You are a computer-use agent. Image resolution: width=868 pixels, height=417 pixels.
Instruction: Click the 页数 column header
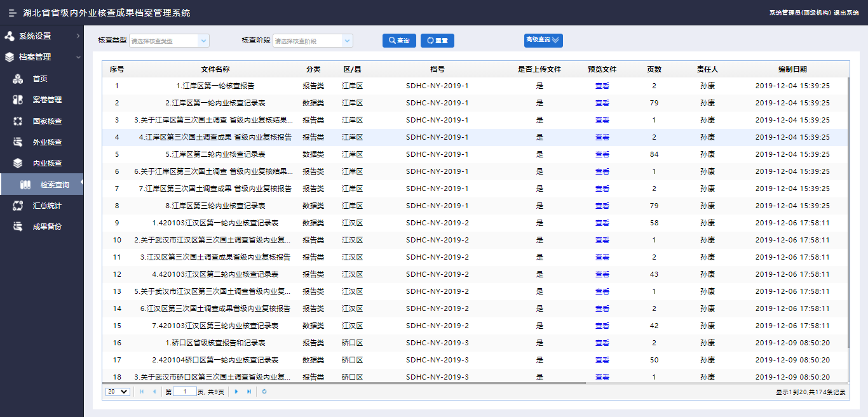coord(654,69)
